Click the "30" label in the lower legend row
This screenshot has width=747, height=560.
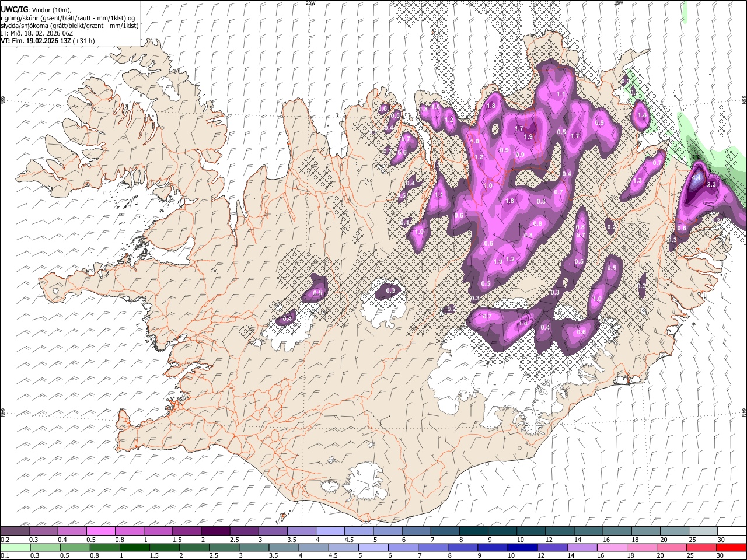721,555
